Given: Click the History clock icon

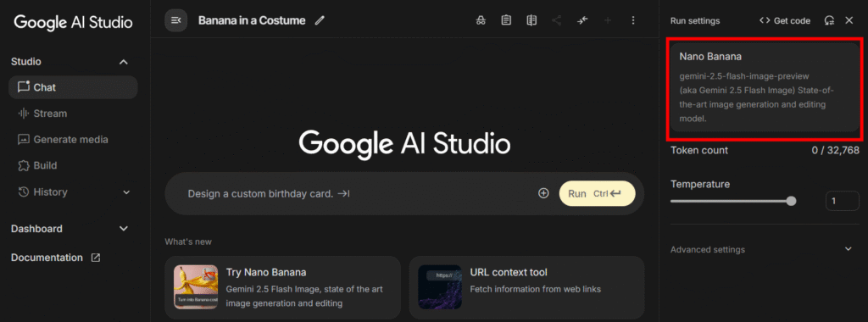Looking at the screenshot, I should [23, 192].
